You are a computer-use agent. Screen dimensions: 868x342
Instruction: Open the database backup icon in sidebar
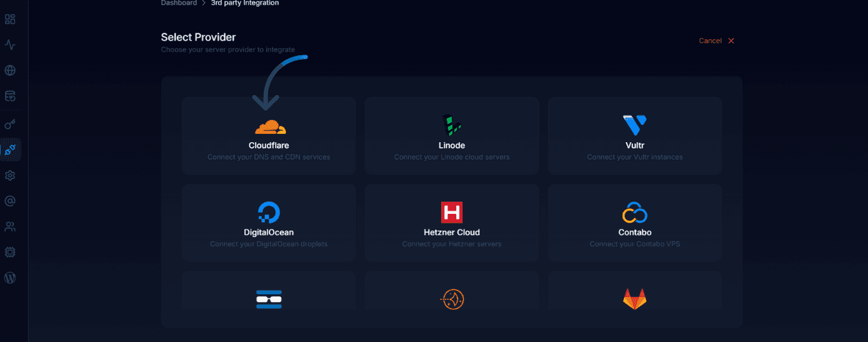pos(10,96)
